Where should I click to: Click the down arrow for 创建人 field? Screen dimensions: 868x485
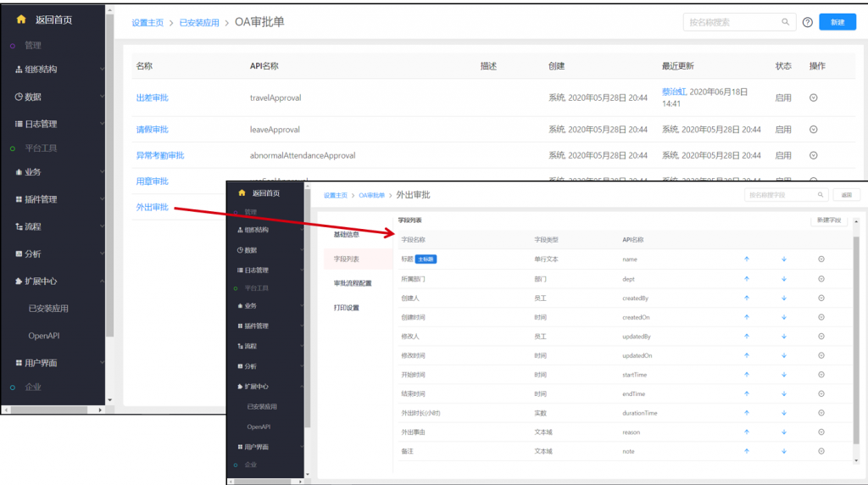pos(784,298)
